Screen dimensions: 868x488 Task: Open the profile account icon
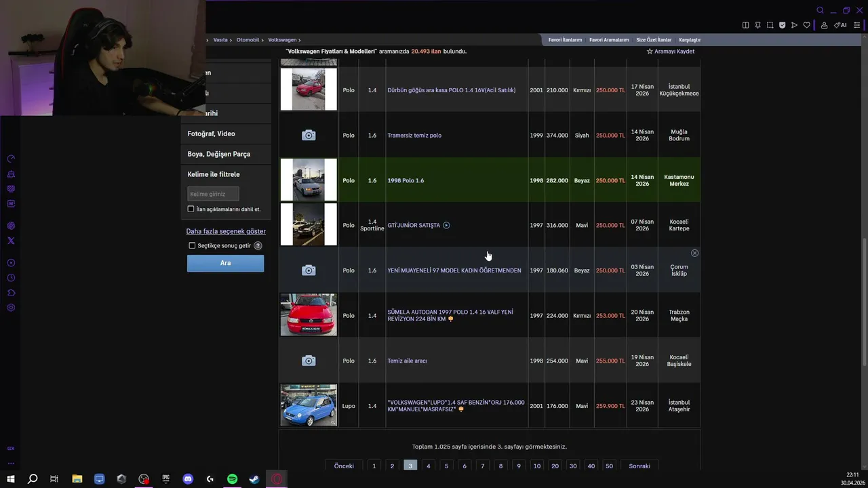pos(824,25)
